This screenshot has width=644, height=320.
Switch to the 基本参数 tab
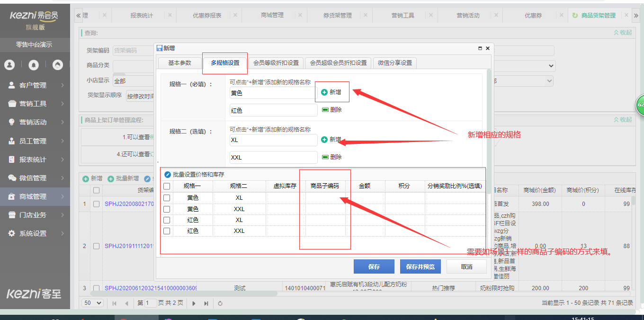click(179, 62)
